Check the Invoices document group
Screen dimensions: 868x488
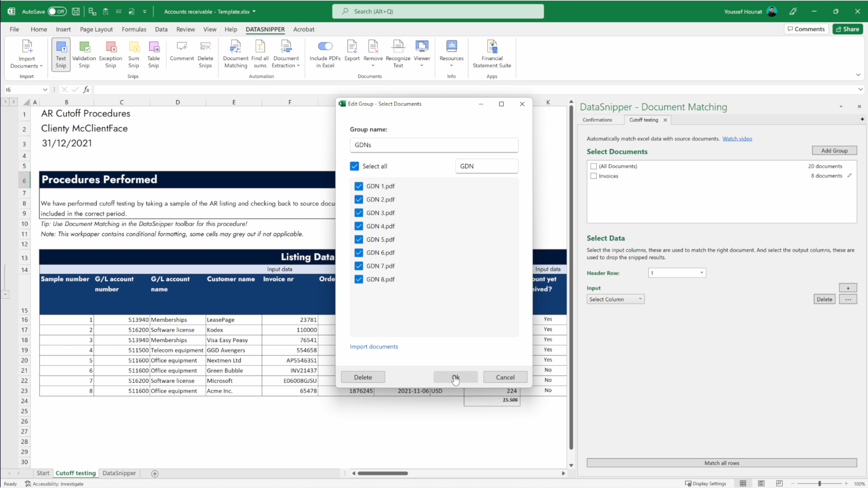click(594, 176)
